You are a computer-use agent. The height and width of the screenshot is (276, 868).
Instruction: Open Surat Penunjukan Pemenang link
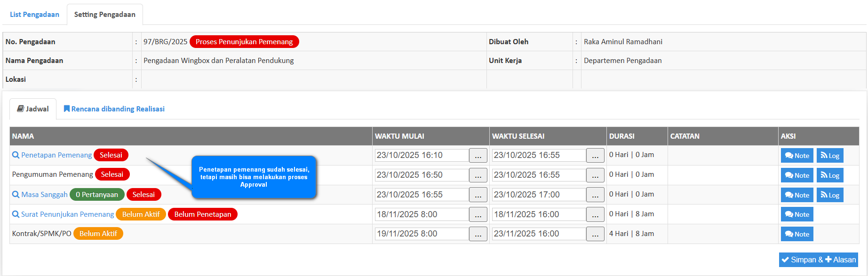click(67, 214)
